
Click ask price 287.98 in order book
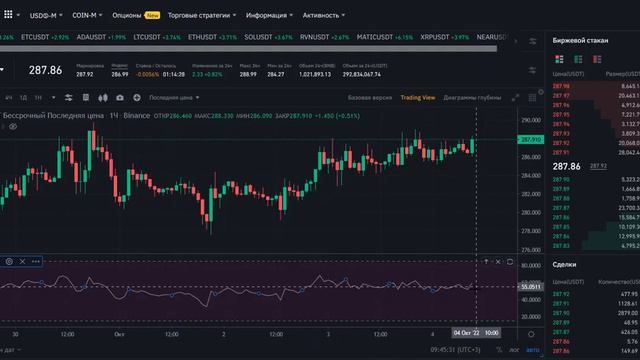tap(561, 86)
